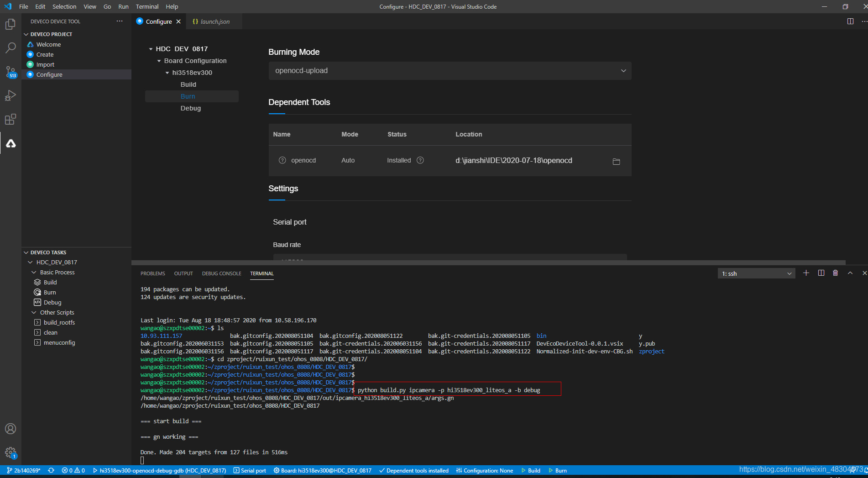
Task: Switch to the PROBLEMS panel tab
Action: 153,273
